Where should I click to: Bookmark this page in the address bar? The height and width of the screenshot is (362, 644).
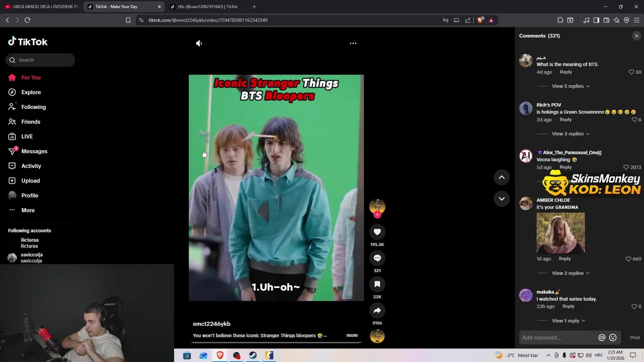(x=128, y=20)
